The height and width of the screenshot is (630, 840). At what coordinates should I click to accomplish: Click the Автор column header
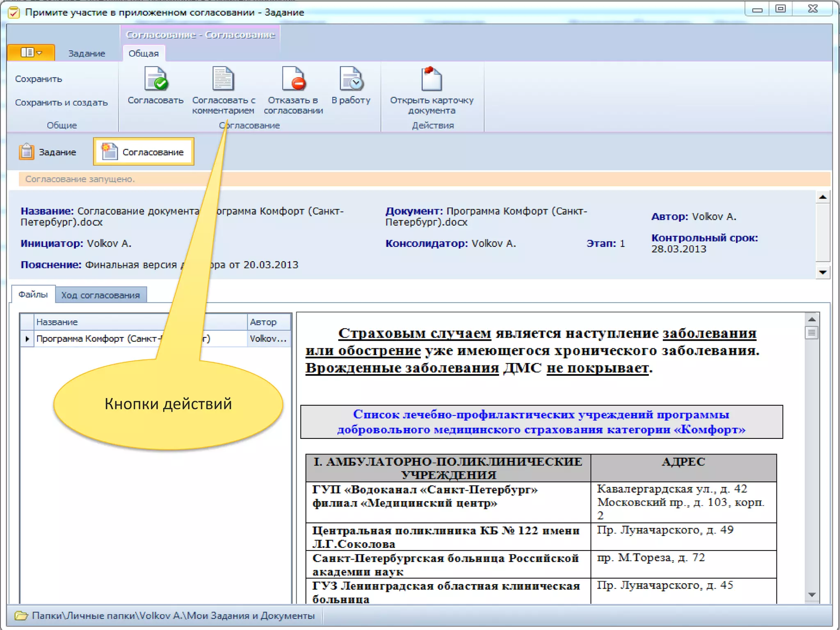point(263,322)
